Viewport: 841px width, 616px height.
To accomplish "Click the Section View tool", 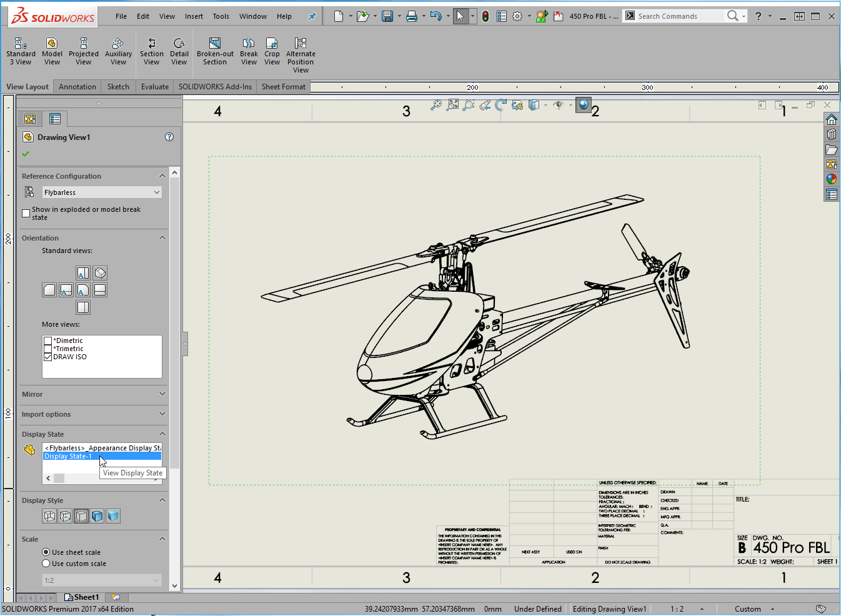I will (151, 51).
